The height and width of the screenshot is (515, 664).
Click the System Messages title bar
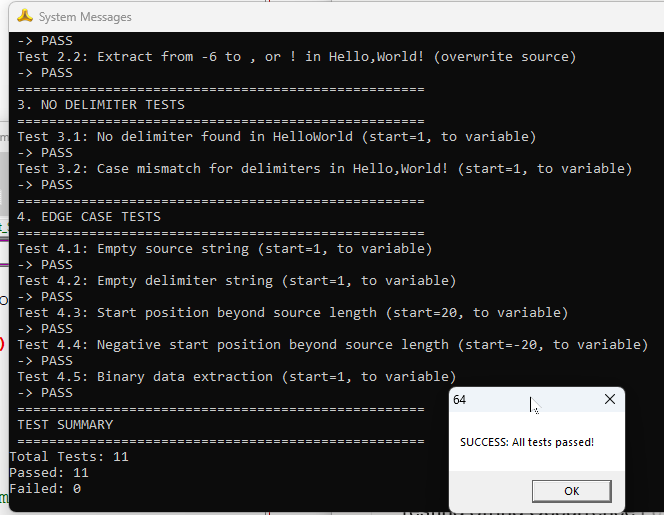300,16
